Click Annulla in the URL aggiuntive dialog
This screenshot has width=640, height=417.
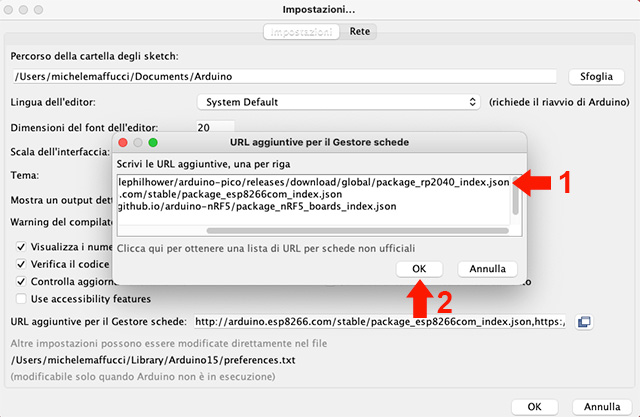[x=487, y=269]
